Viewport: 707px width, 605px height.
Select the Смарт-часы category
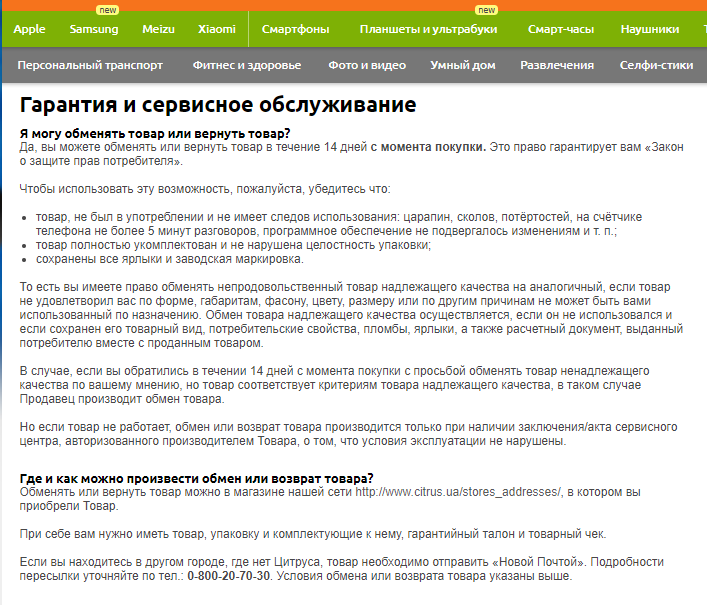560,29
